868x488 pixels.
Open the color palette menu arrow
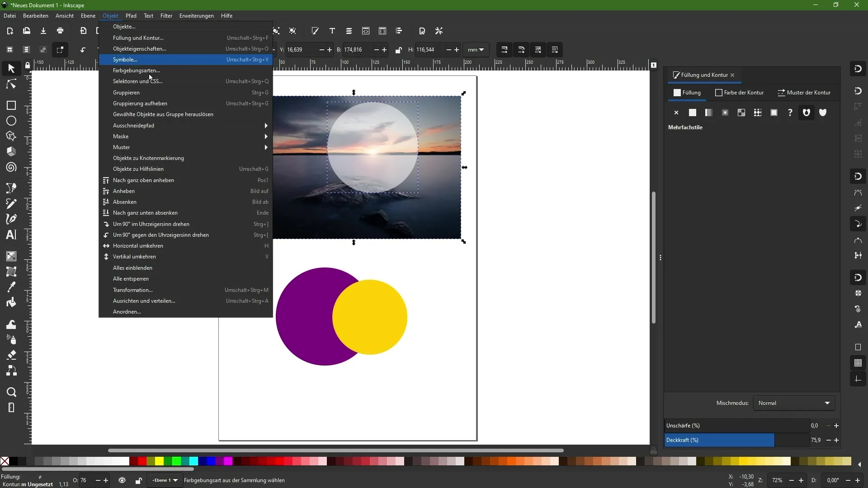(859, 464)
